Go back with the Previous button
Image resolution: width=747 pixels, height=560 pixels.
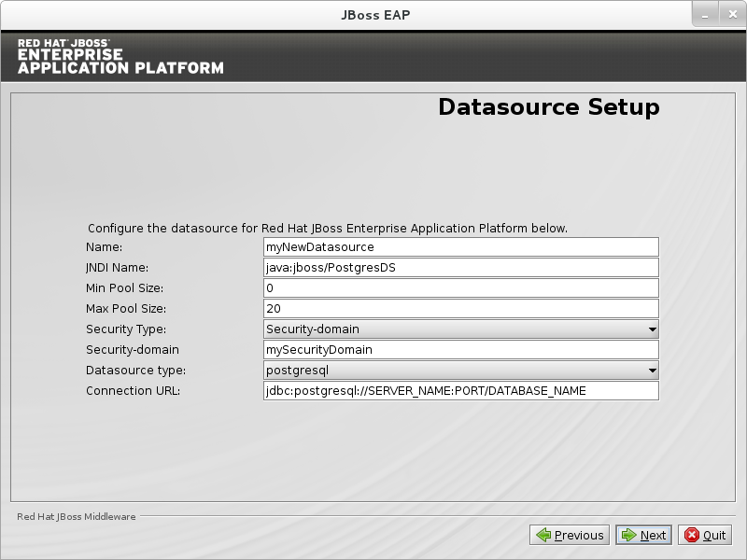point(570,535)
